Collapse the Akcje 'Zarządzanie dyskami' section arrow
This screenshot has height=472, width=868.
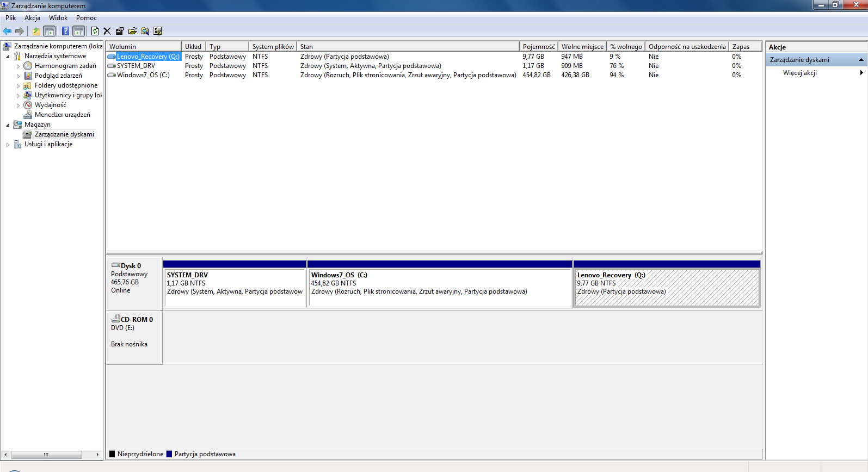tap(861, 60)
